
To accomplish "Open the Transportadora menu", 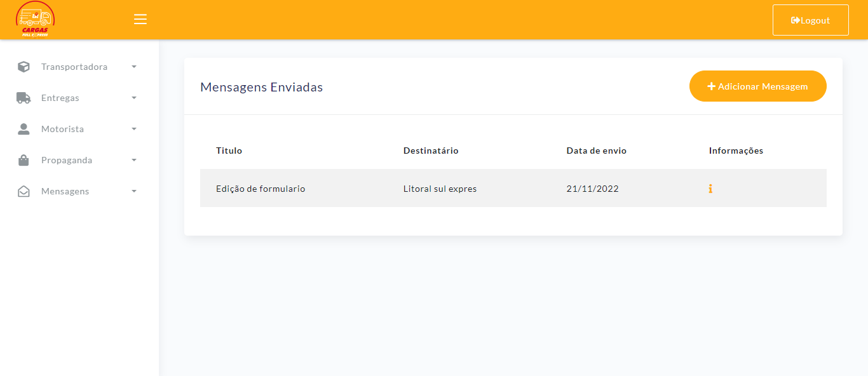I will pos(74,67).
